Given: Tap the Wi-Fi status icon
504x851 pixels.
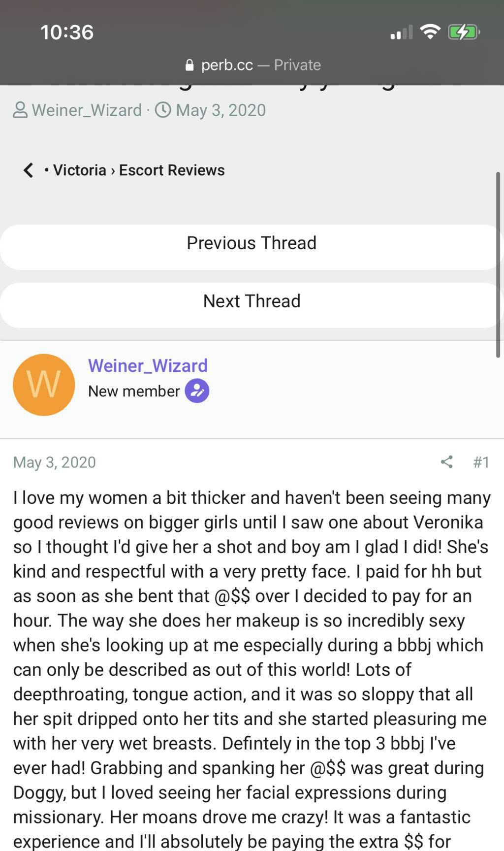Looking at the screenshot, I should tap(430, 33).
